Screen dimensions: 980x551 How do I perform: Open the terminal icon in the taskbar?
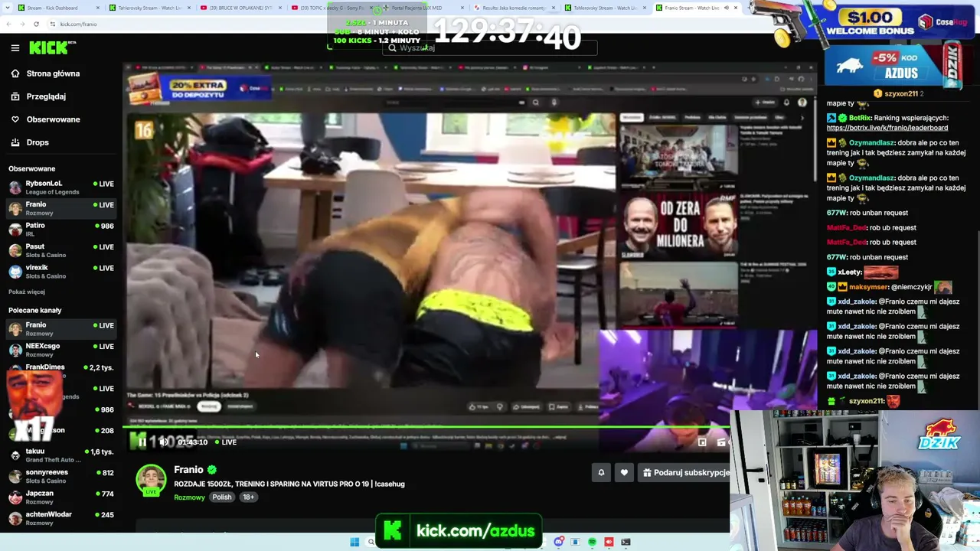tap(626, 543)
